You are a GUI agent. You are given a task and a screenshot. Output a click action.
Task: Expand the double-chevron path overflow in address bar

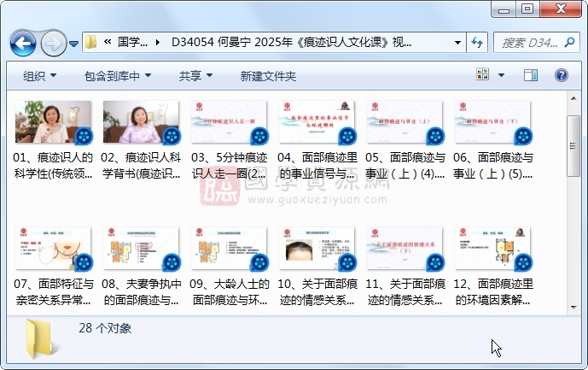click(x=108, y=42)
